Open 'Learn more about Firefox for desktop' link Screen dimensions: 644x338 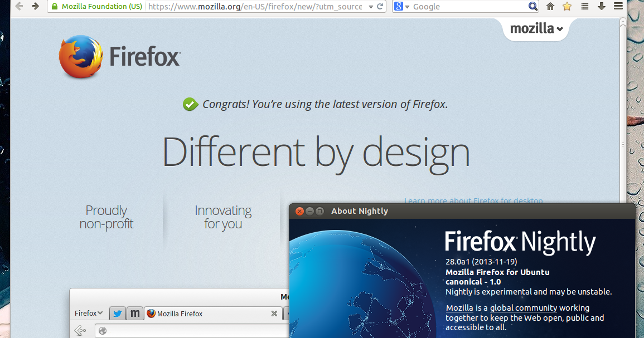pos(473,200)
